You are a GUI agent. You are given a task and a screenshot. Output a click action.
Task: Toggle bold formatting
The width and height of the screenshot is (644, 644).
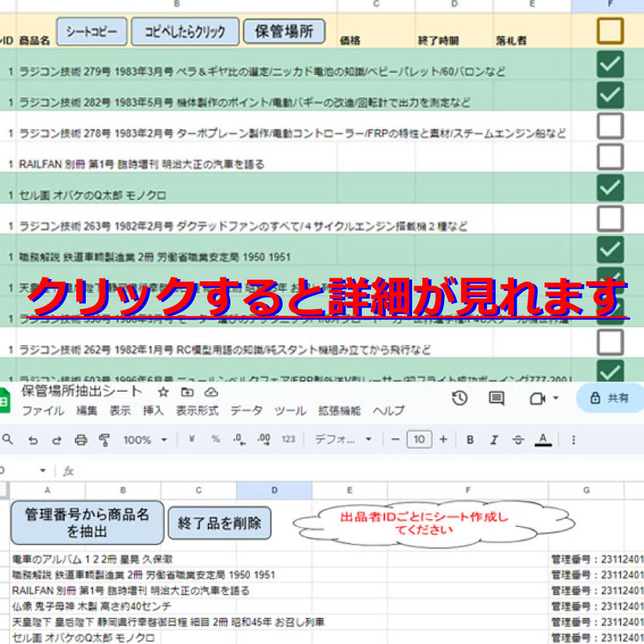pyautogui.click(x=470, y=440)
